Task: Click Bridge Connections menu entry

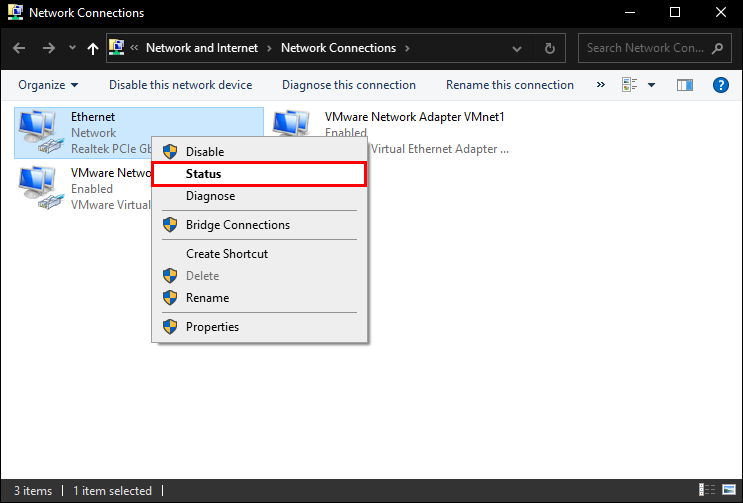Action: tap(237, 225)
